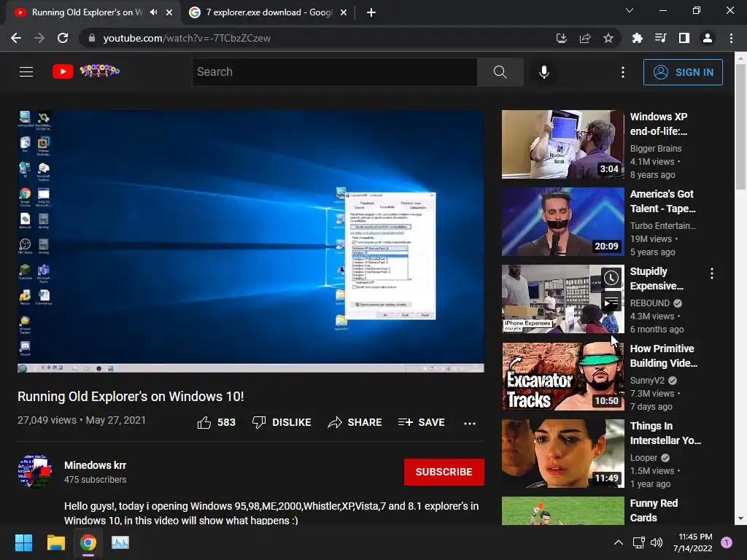Click the search magnifier button
The height and width of the screenshot is (560, 747).
pyautogui.click(x=500, y=72)
